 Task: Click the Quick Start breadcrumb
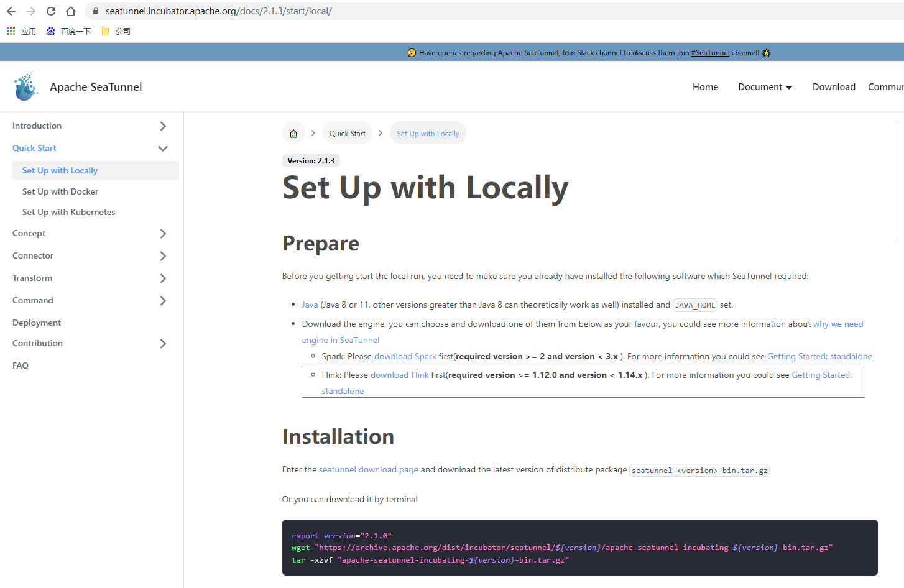coord(348,133)
